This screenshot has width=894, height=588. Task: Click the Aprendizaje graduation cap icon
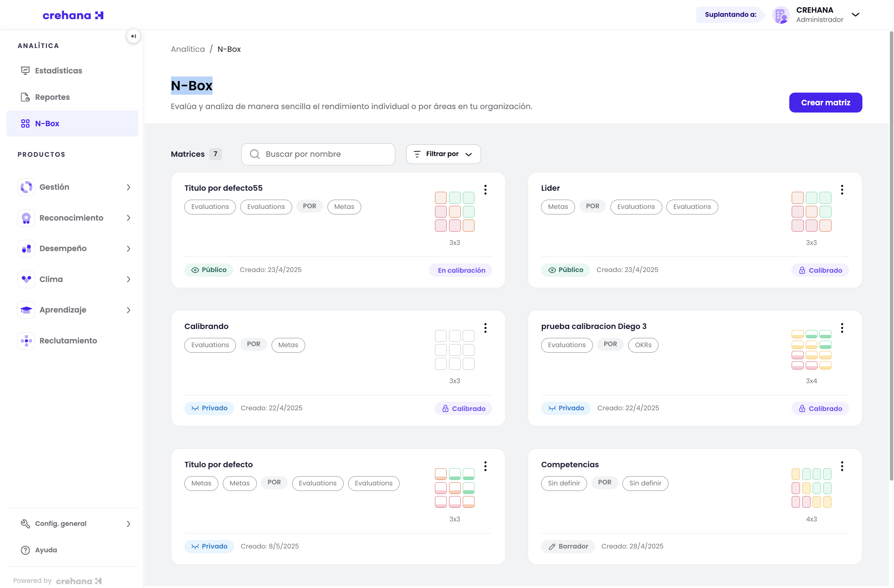(x=26, y=310)
